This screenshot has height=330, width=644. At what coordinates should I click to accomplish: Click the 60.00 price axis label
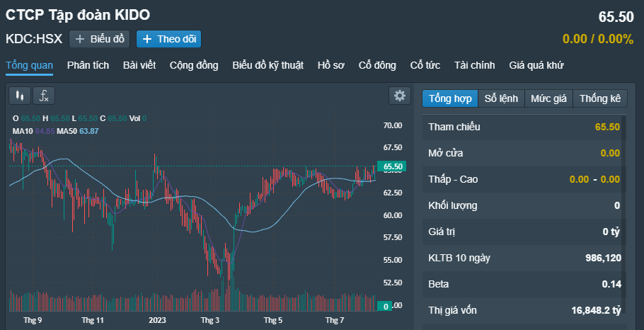click(x=393, y=215)
